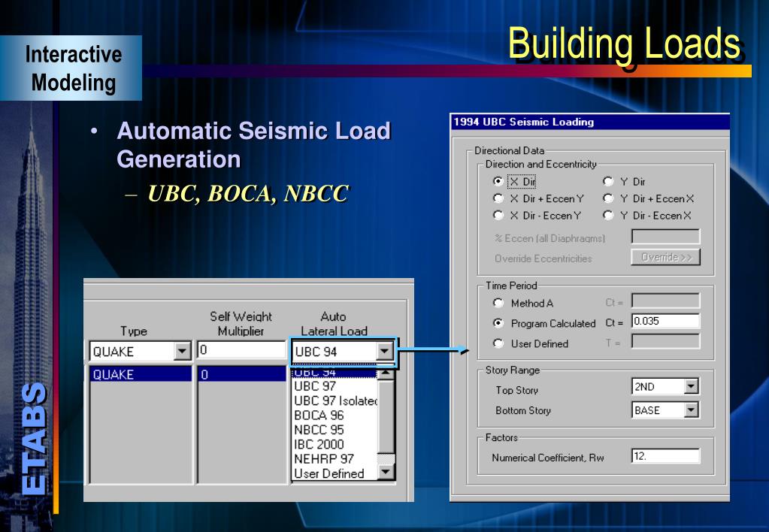Select Method A for the time period

tap(498, 303)
